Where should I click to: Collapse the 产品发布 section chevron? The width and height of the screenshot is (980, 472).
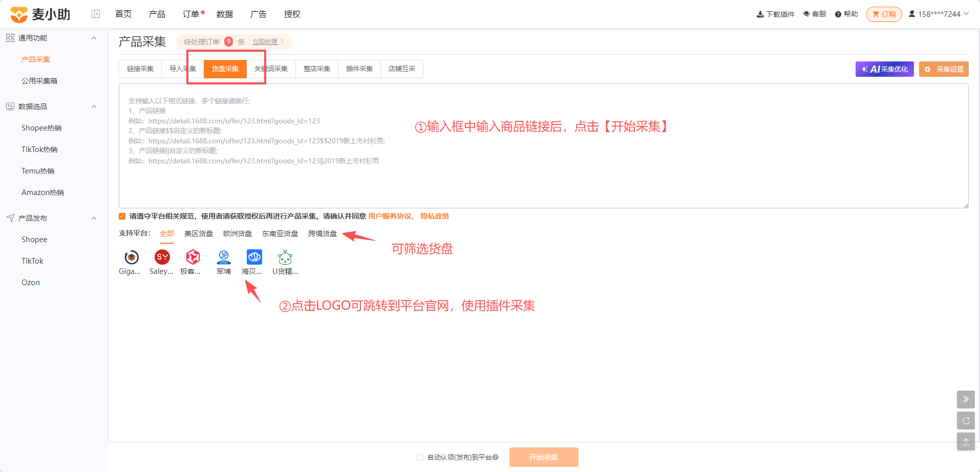(94, 218)
